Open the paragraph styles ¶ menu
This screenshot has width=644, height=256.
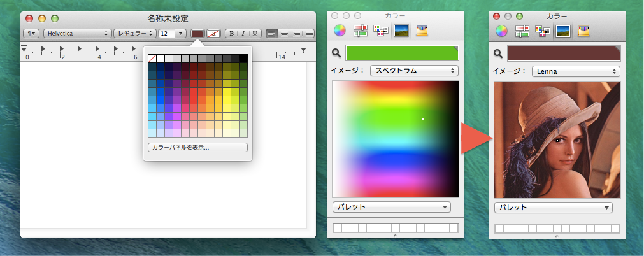click(x=32, y=33)
